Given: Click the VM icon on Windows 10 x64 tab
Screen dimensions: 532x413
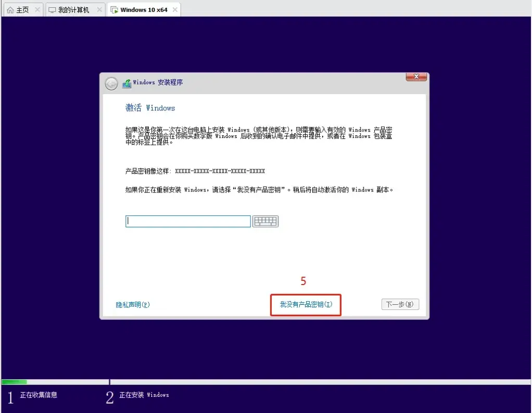Looking at the screenshot, I should [x=115, y=10].
